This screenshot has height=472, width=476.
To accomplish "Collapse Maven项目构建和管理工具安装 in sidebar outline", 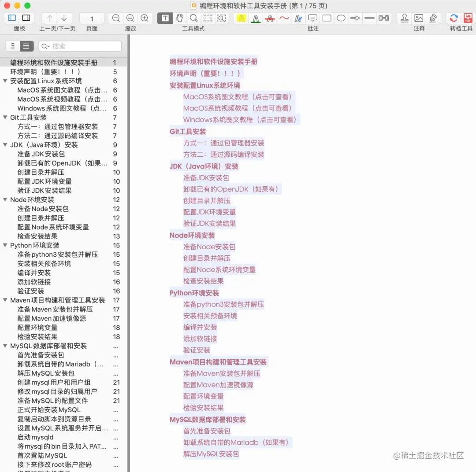I will pos(5,300).
